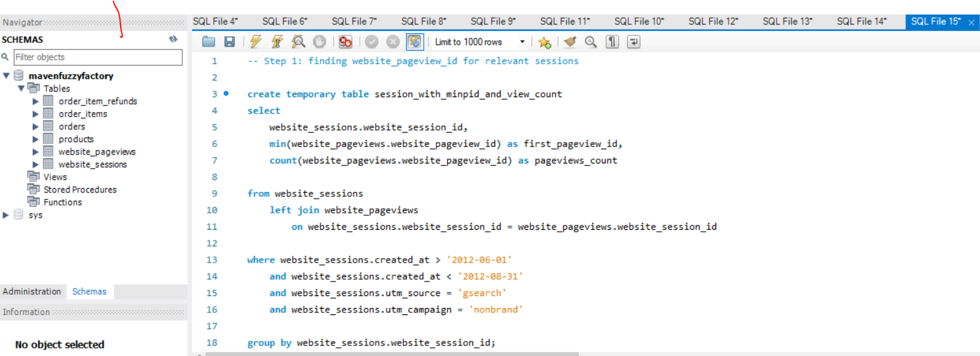Viewport: 980px width, 356px height.
Task: Click inside the Filter objects search field
Action: [98, 57]
